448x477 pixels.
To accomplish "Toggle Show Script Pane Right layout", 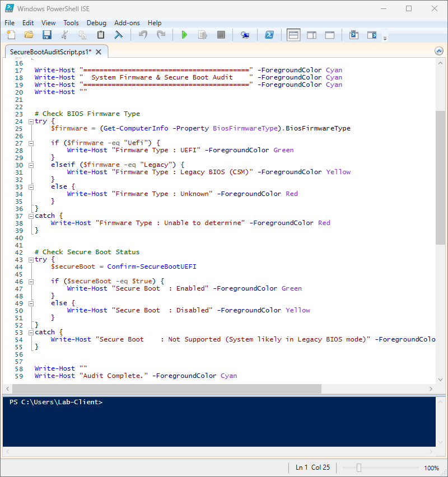I will 311,35.
